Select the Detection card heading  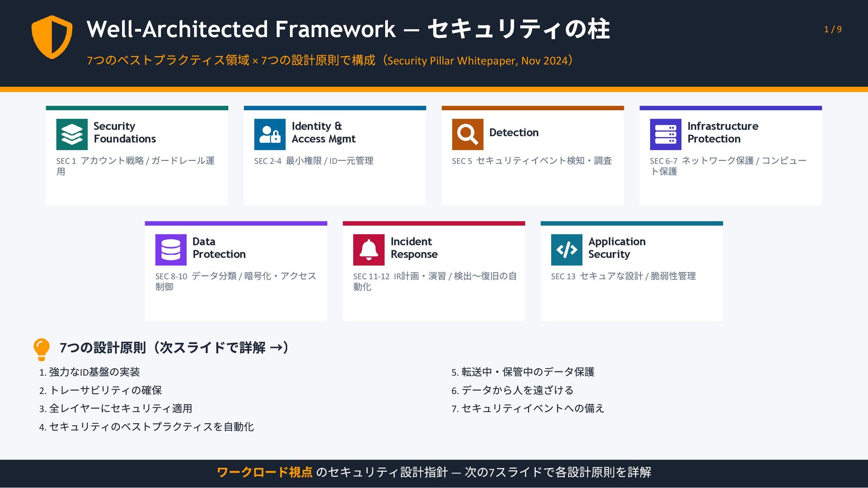pyautogui.click(x=514, y=132)
